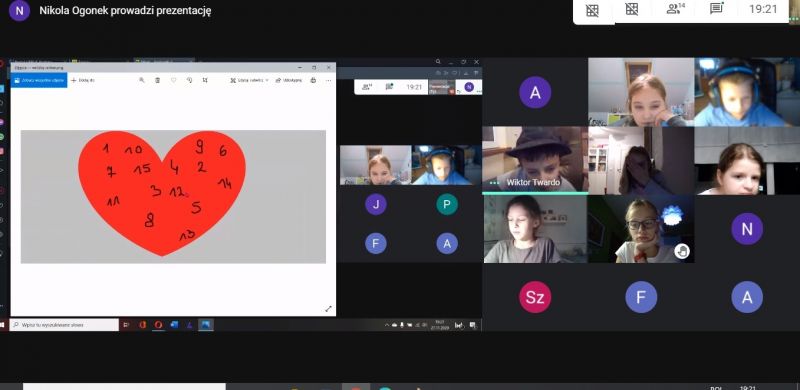The image size is (800, 390).
Task: Click the zoom magnifier icon in Photos
Action: coord(142,80)
